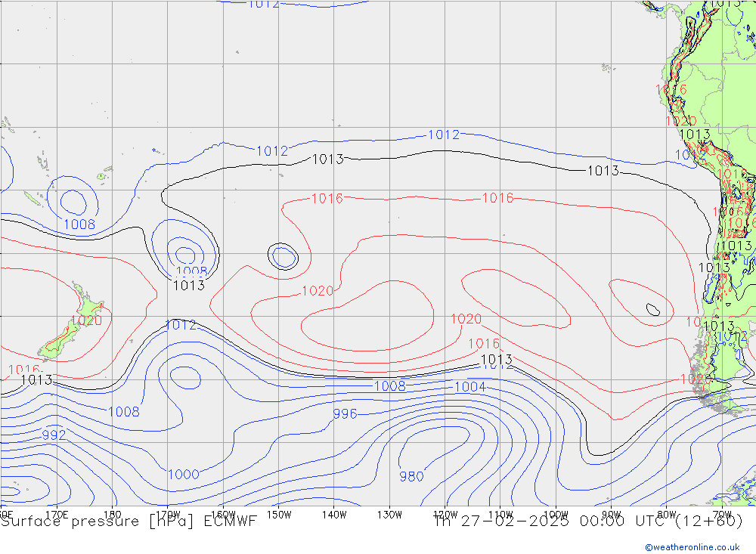Click the 140W longitude label
The image size is (756, 554).
(x=334, y=515)
